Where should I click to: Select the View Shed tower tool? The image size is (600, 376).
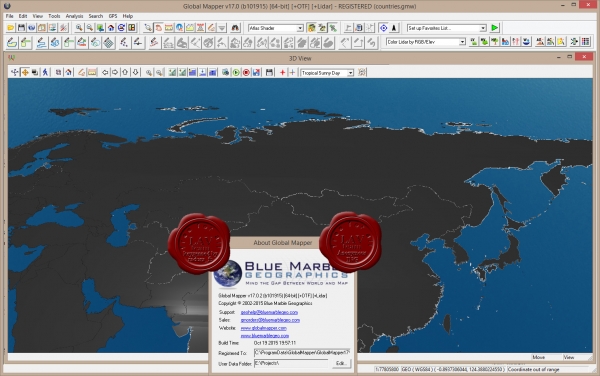coord(201,28)
